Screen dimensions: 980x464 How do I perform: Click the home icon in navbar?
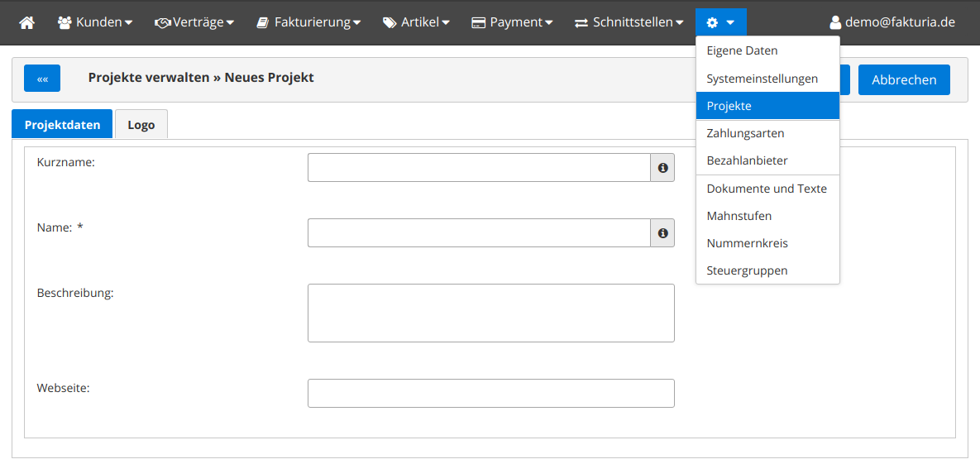tap(27, 22)
